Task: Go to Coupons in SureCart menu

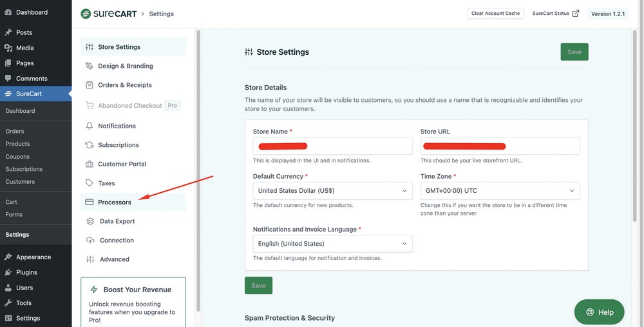Action: pyautogui.click(x=17, y=157)
